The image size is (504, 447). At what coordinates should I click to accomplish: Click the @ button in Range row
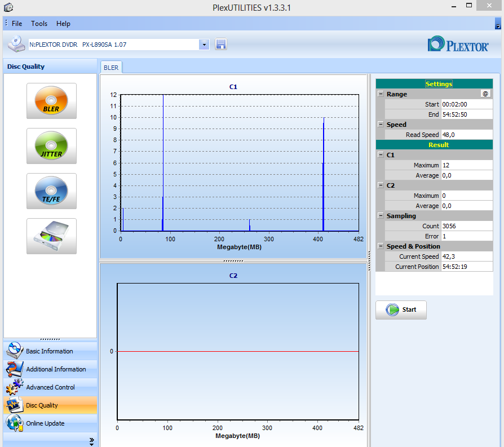[485, 94]
